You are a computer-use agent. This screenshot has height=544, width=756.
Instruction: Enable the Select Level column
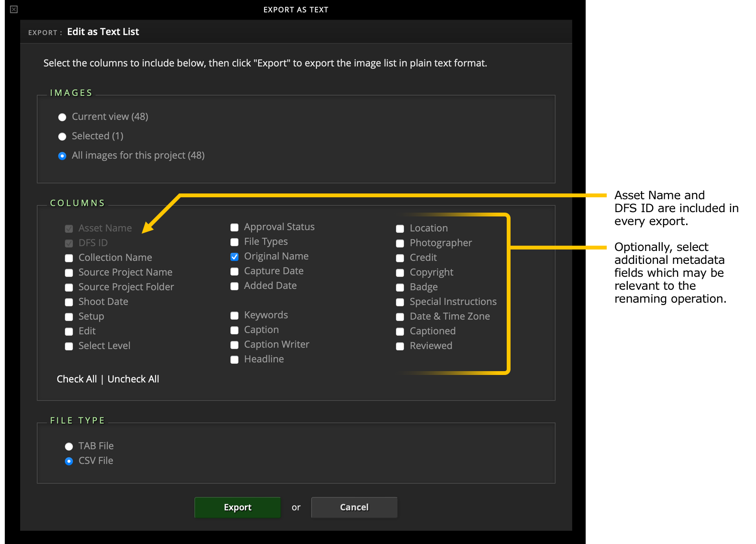click(69, 346)
